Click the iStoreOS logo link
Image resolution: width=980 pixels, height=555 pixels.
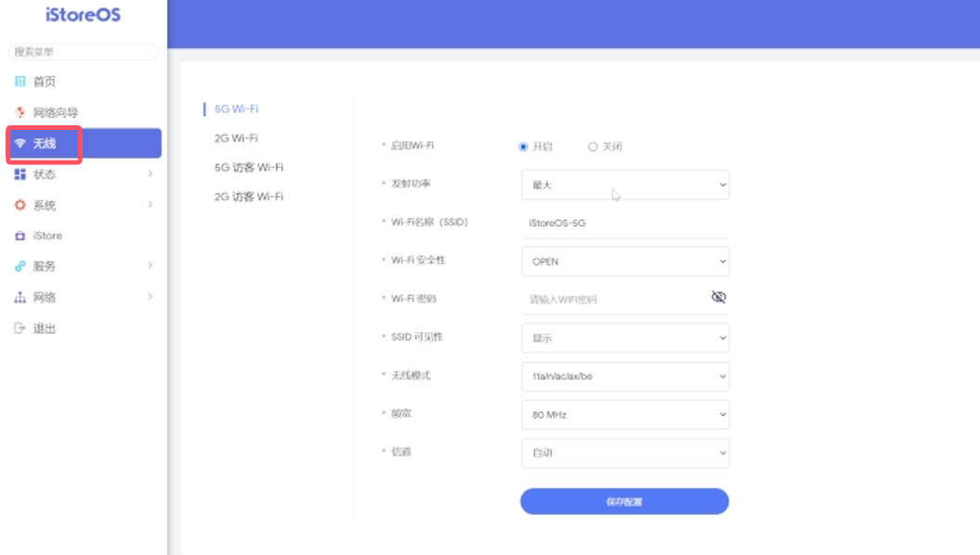tap(83, 15)
